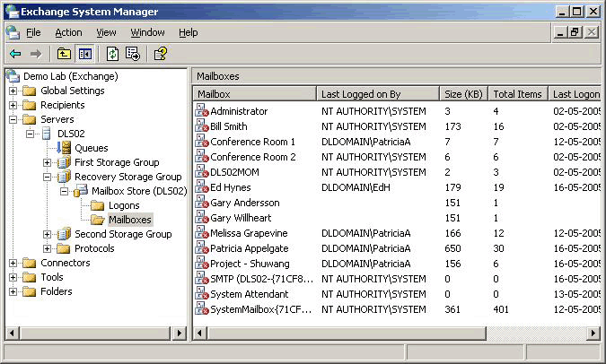Screen dimensions: 606x364
Task: Click size value 650 for Patricia Applegate
Action: (452, 248)
